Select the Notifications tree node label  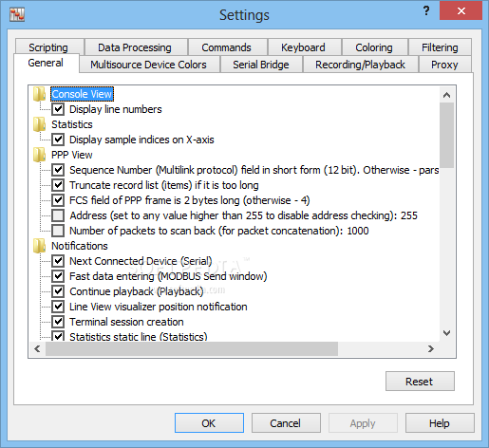point(80,246)
